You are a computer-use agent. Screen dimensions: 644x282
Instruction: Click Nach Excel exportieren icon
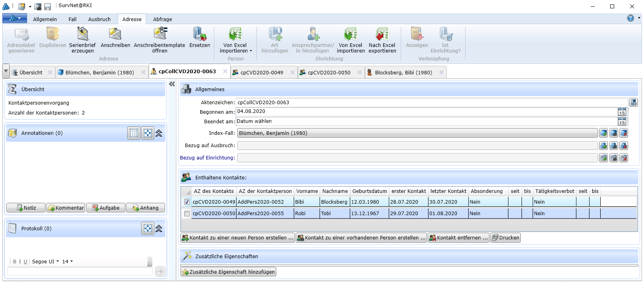click(x=382, y=35)
